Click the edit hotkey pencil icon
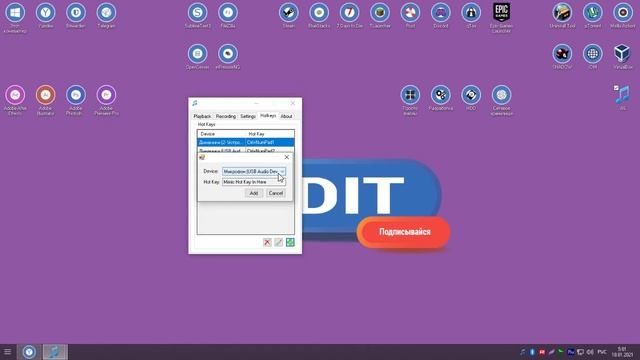The image size is (640, 360). coord(278,242)
